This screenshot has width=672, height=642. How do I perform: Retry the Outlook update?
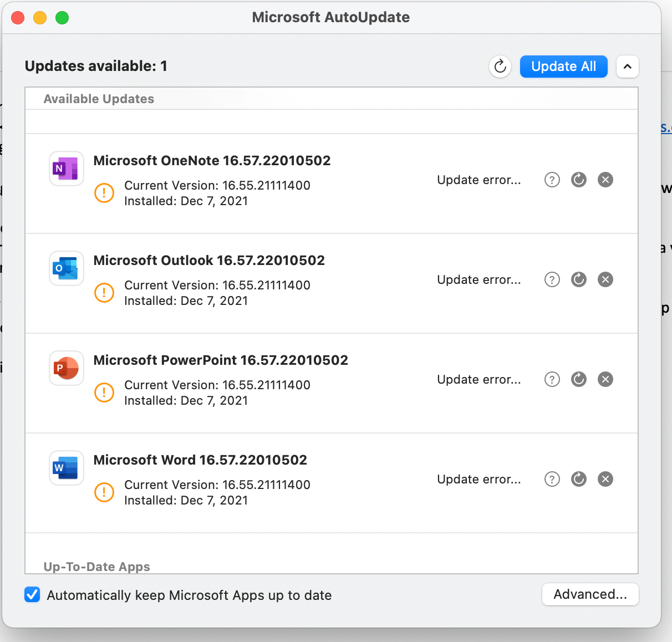579,279
